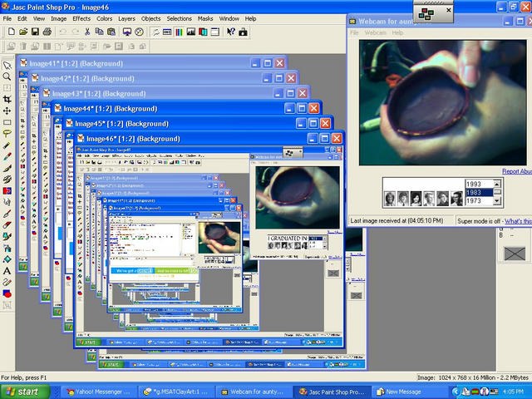Toggle the Color Palette button

pyautogui.click(x=180, y=32)
